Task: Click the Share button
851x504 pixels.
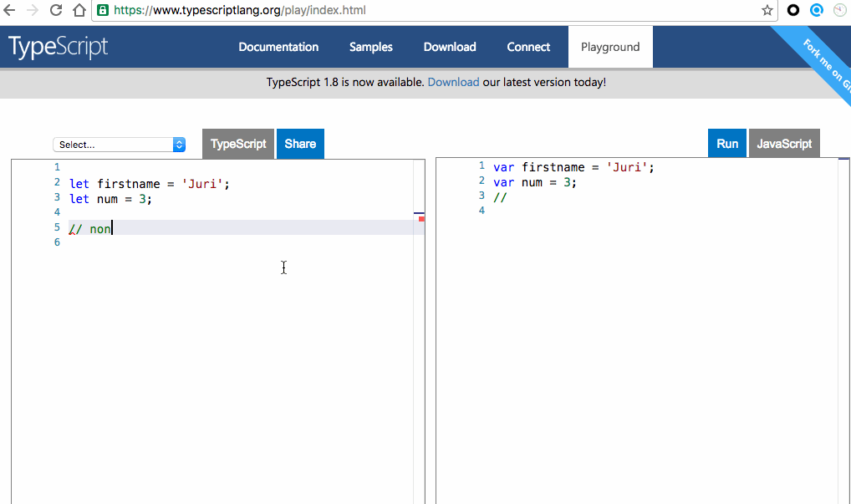Action: [300, 144]
